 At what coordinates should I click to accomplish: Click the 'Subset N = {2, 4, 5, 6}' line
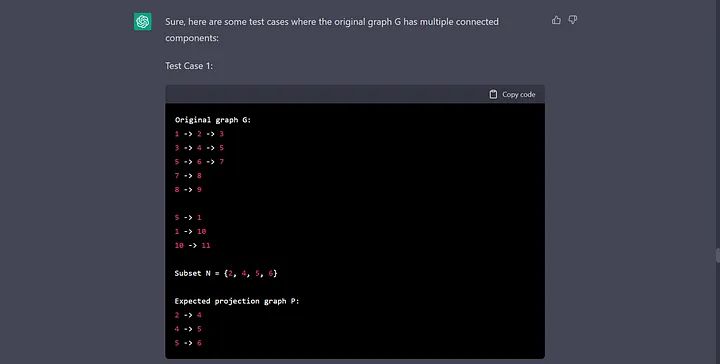click(x=226, y=274)
